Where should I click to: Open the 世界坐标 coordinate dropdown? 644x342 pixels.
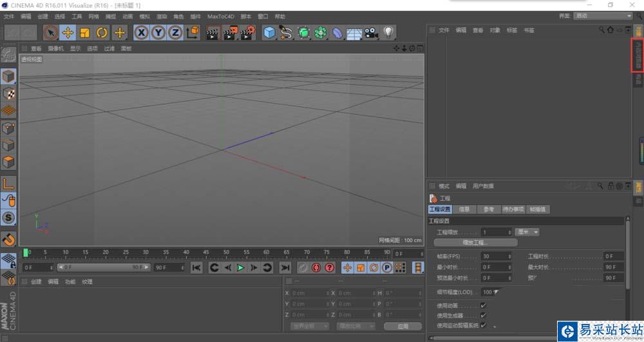[310, 327]
